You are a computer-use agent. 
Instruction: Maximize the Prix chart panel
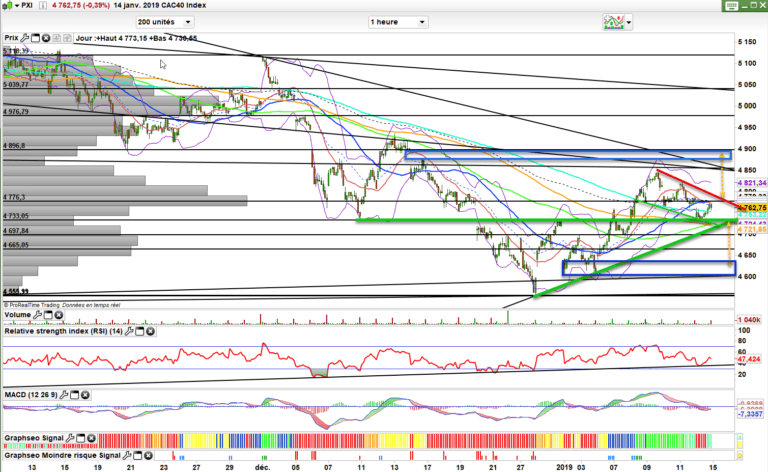coord(36,38)
